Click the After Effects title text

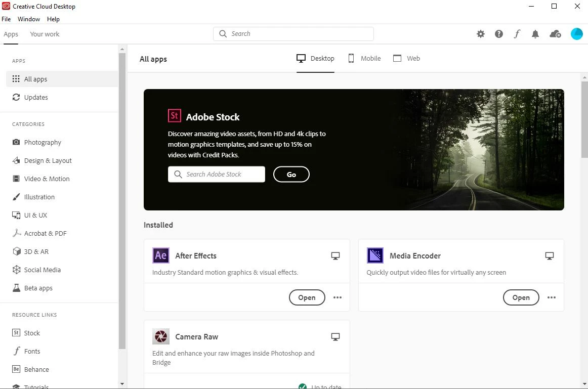pyautogui.click(x=196, y=256)
